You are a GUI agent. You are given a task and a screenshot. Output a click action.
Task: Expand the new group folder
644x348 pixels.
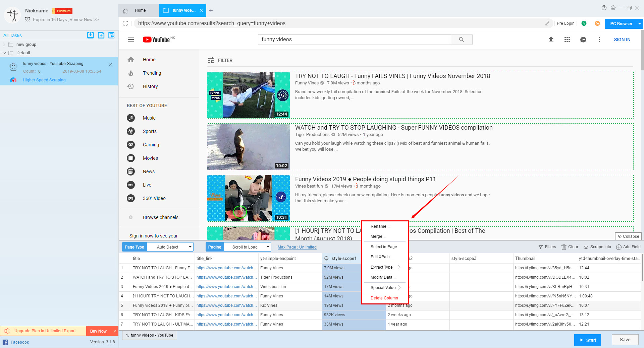pyautogui.click(x=4, y=45)
